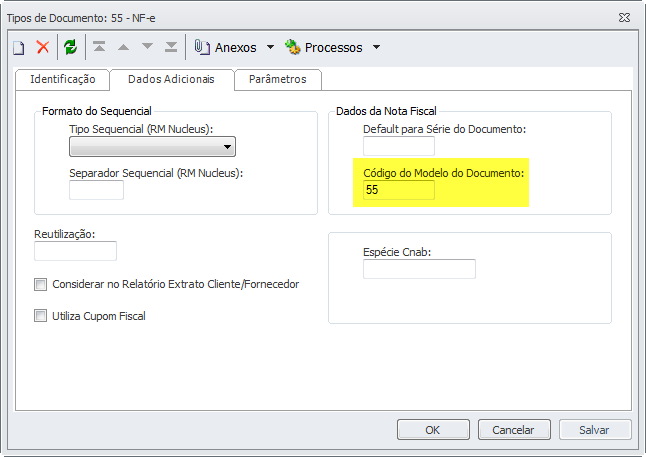Switch to the Identificação tab
This screenshot has height=457, width=646.
coord(62,79)
